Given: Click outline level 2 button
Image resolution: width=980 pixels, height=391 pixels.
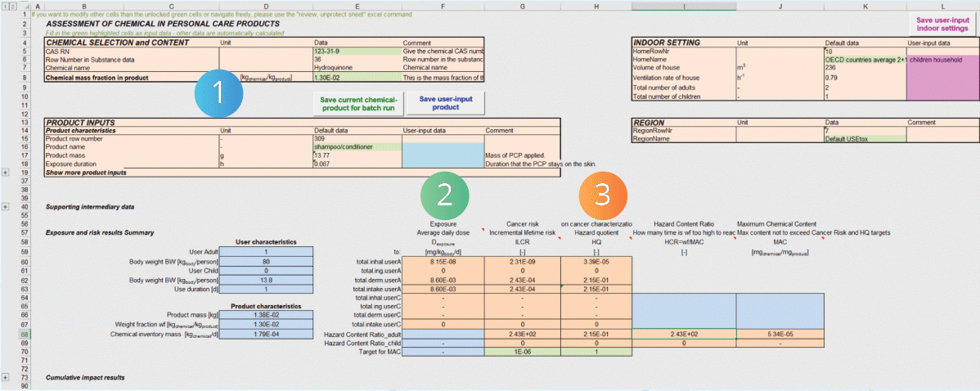Looking at the screenshot, I should 11,5.
